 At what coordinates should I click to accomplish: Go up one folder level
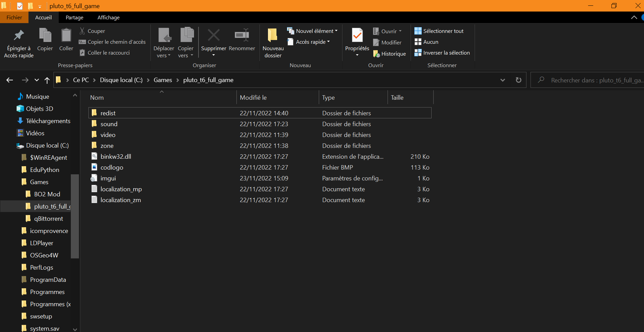47,80
